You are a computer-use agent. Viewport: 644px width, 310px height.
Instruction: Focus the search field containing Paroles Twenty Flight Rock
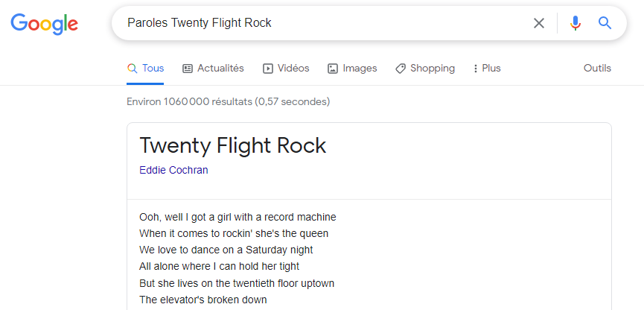(x=320, y=23)
